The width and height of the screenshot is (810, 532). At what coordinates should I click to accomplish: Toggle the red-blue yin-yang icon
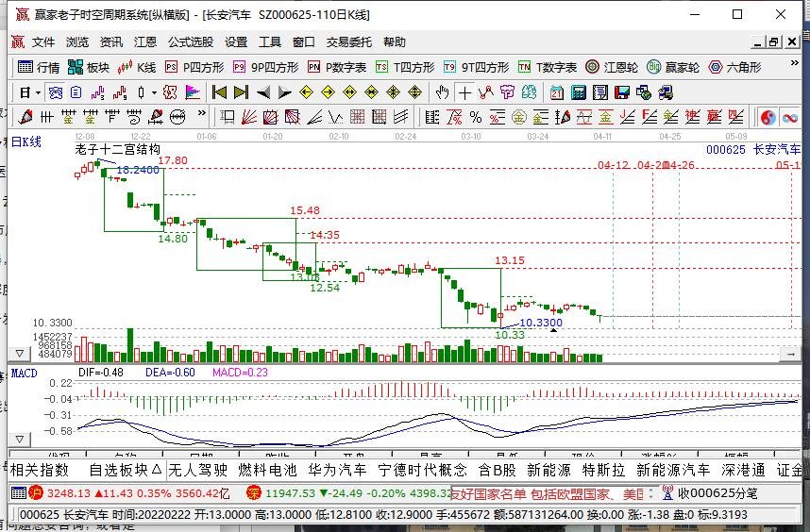click(768, 118)
